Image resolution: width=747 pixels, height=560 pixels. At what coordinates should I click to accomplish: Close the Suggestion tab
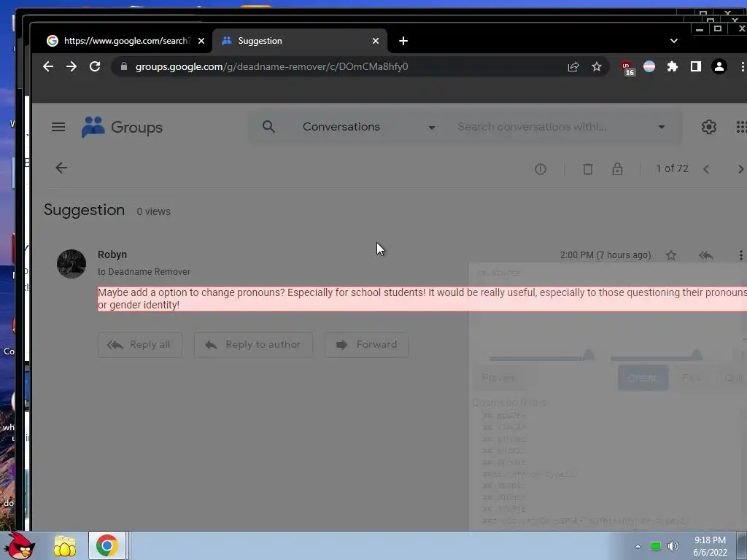click(x=376, y=41)
